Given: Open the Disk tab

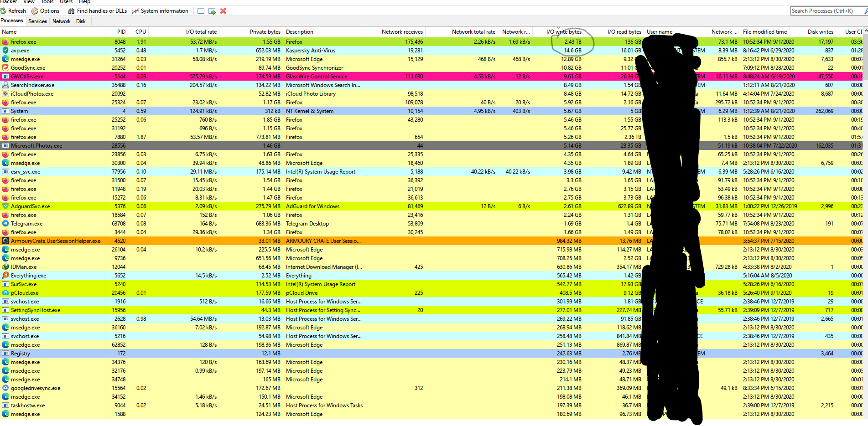Looking at the screenshot, I should coord(81,21).
